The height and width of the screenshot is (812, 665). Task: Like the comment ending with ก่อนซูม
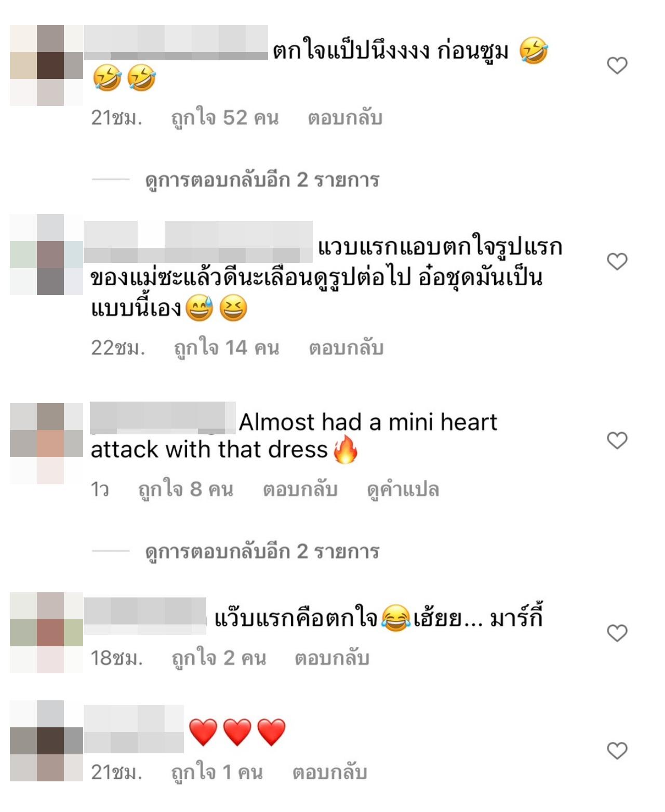click(x=617, y=65)
